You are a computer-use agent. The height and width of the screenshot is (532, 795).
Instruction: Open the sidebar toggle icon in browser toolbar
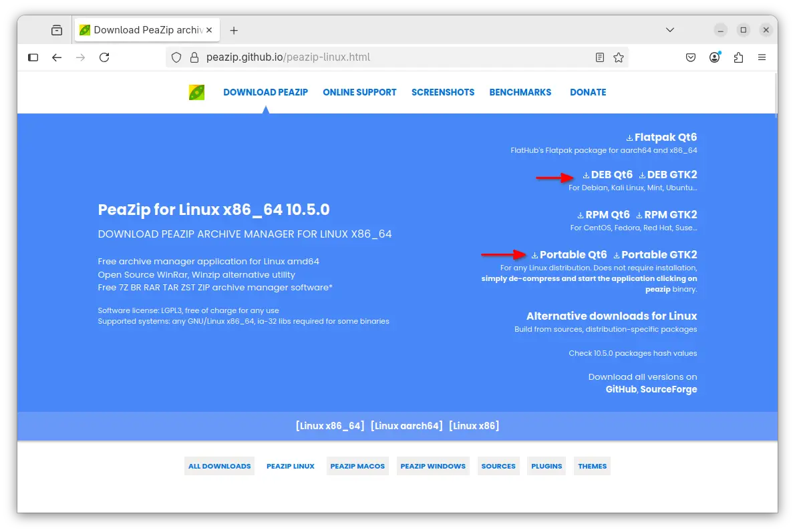point(33,57)
